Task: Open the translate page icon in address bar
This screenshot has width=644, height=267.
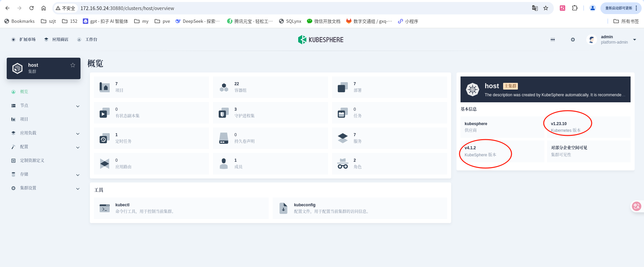Action: [x=535, y=8]
